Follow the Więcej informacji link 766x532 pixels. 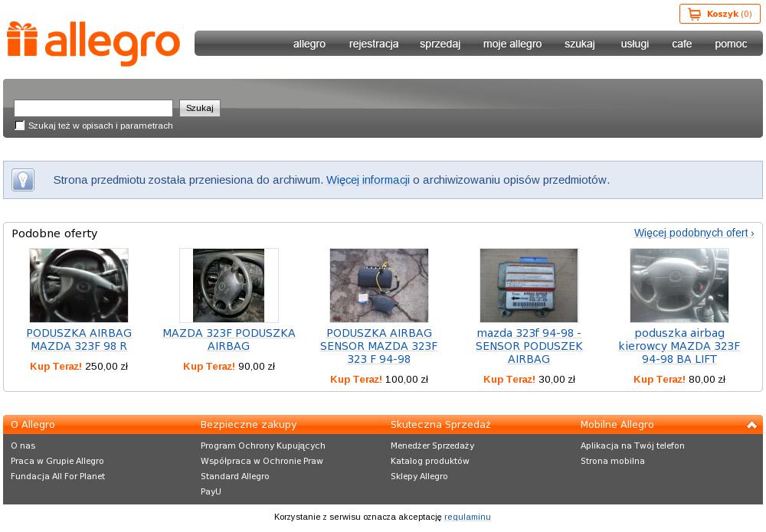[368, 180]
